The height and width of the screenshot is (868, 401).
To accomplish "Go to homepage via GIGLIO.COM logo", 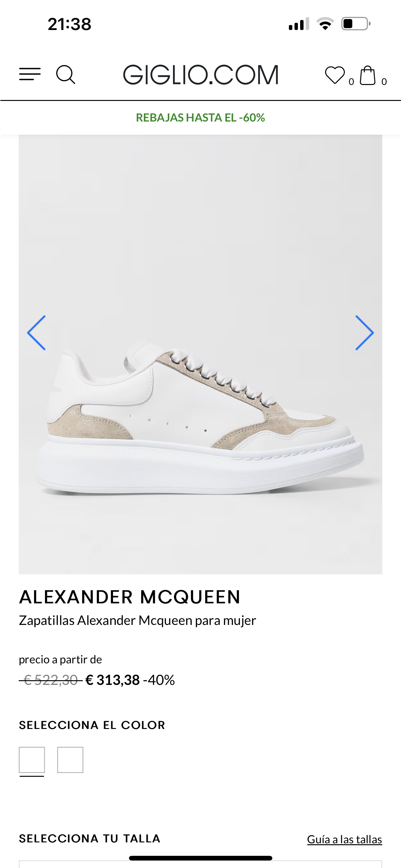I will click(x=201, y=74).
